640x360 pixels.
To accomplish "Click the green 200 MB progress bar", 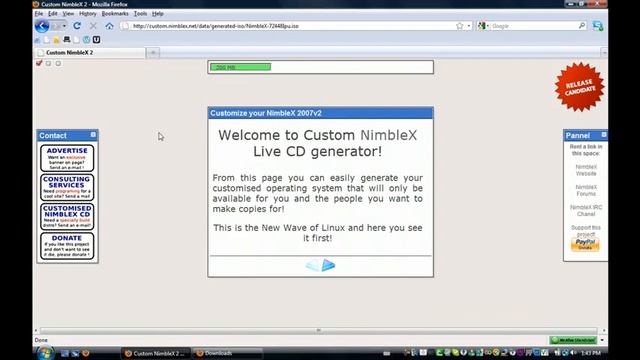I will (240, 67).
